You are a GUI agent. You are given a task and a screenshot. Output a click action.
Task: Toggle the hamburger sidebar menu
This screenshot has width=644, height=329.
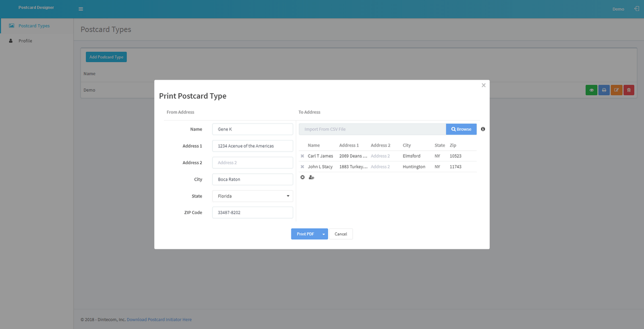[x=81, y=9]
